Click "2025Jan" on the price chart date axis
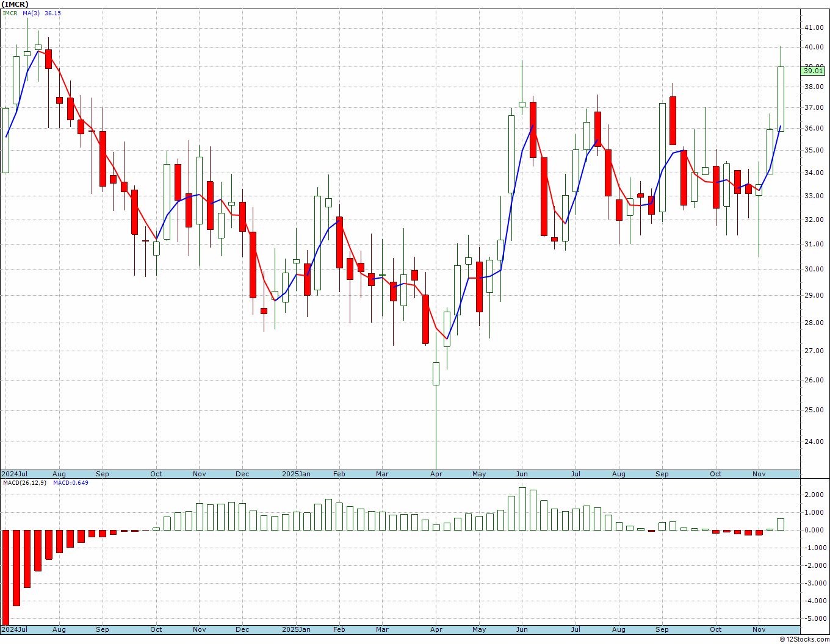The width and height of the screenshot is (830, 644). 296,474
